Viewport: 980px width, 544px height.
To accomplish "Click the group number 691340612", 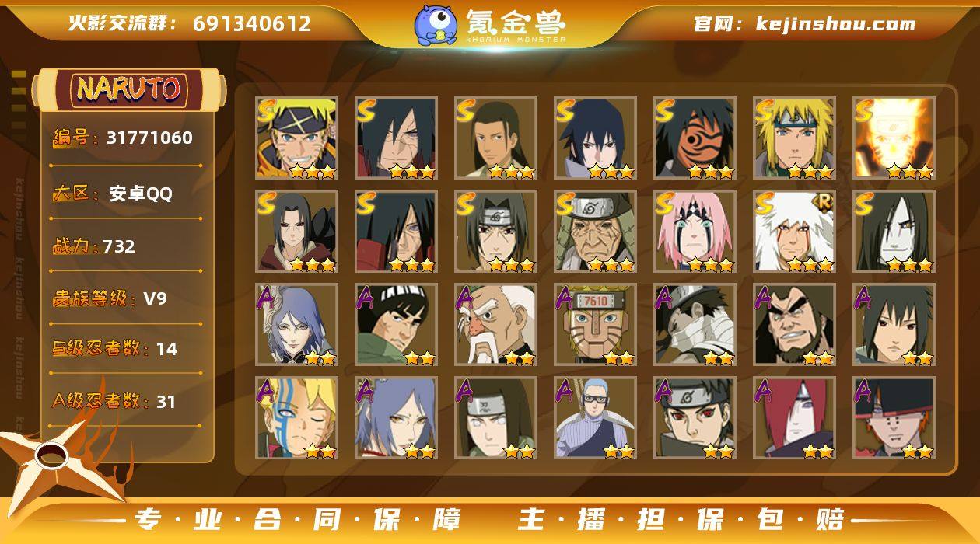I will [252, 23].
